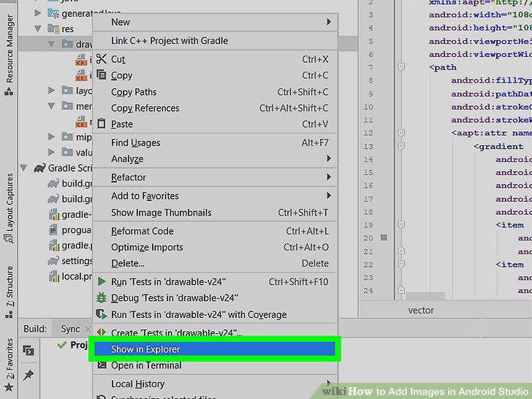Viewport: 532px width, 399px height.
Task: Click the pin tab icon in Build panel
Action: tap(28, 375)
